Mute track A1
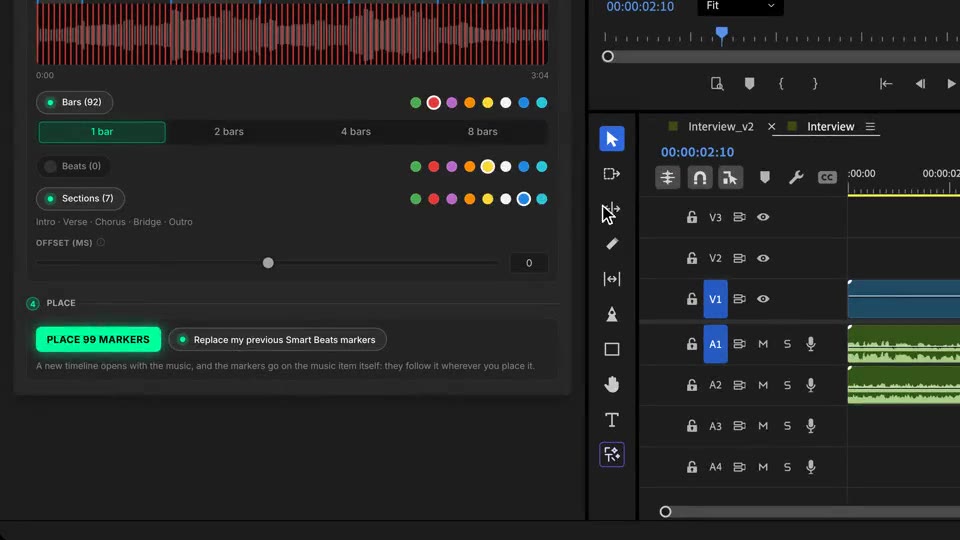 coord(763,344)
